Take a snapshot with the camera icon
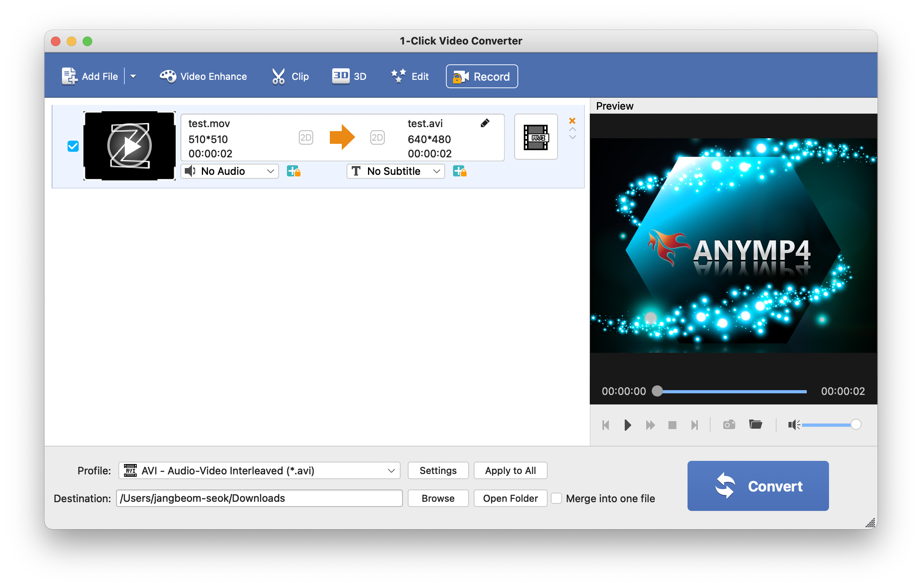This screenshot has height=588, width=922. pos(729,425)
